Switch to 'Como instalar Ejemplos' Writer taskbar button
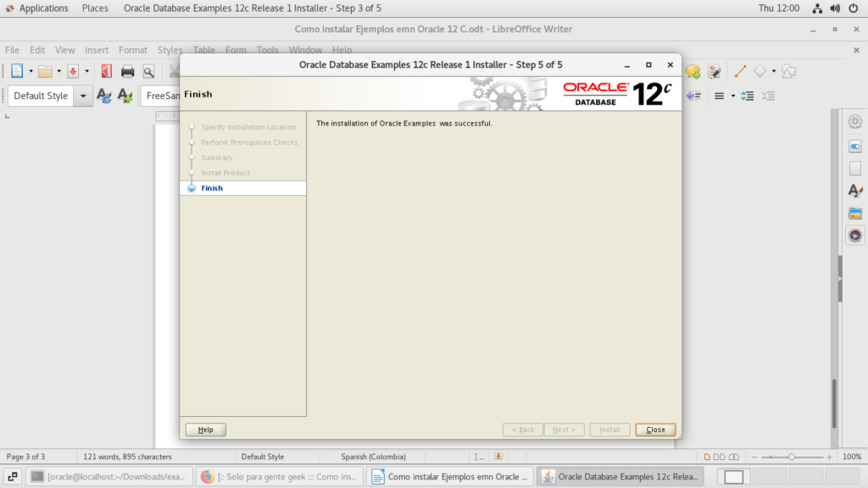This screenshot has height=488, width=868. click(x=450, y=476)
